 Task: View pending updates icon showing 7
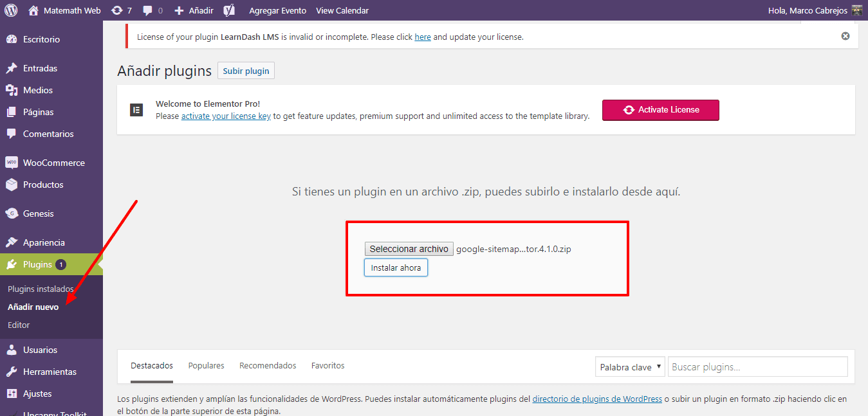[x=116, y=10]
